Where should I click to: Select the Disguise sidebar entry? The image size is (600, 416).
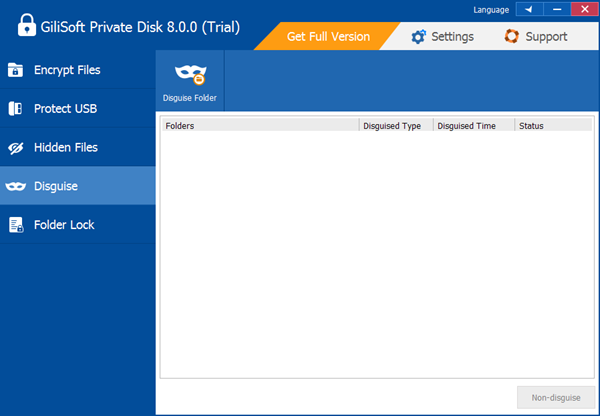click(x=78, y=186)
